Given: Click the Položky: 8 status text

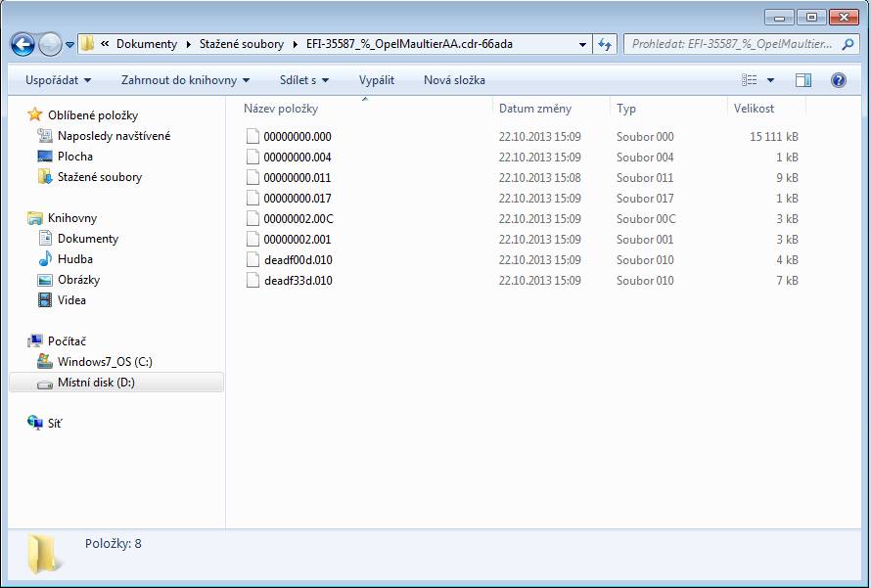Looking at the screenshot, I should click(114, 544).
